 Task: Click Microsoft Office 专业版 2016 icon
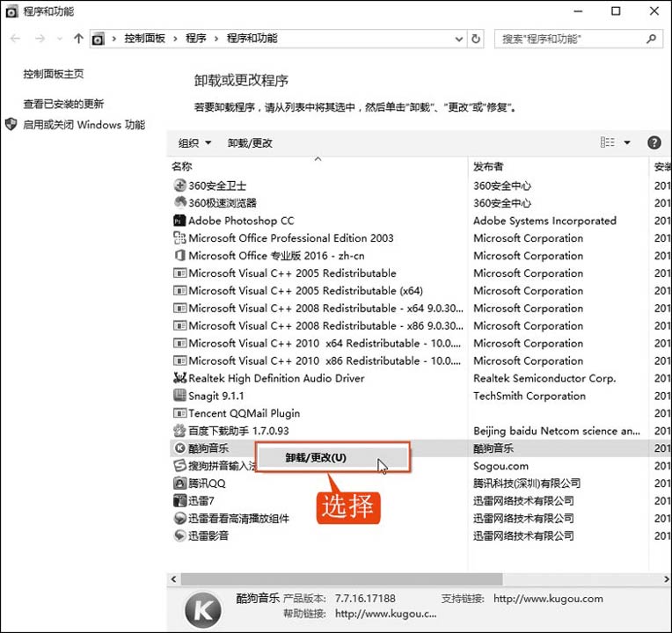pyautogui.click(x=179, y=255)
